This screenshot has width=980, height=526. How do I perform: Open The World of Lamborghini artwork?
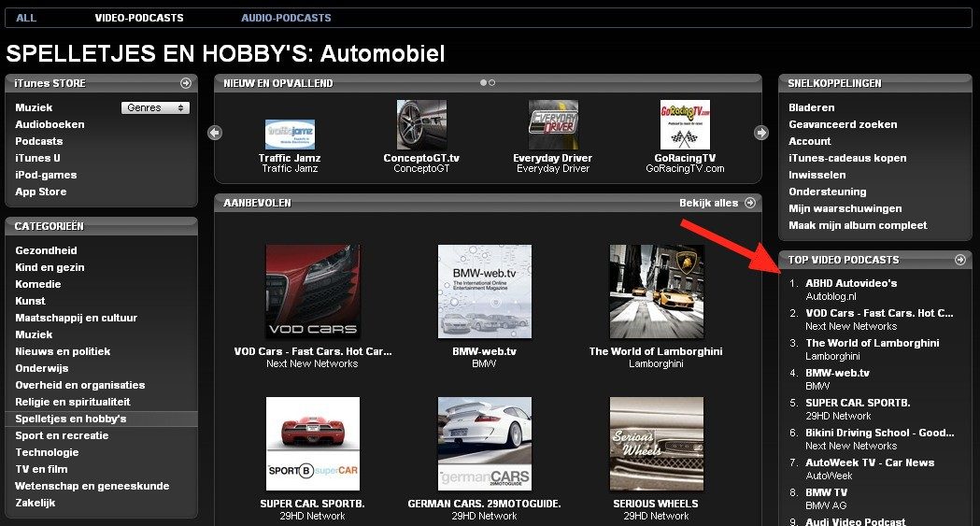tap(656, 291)
